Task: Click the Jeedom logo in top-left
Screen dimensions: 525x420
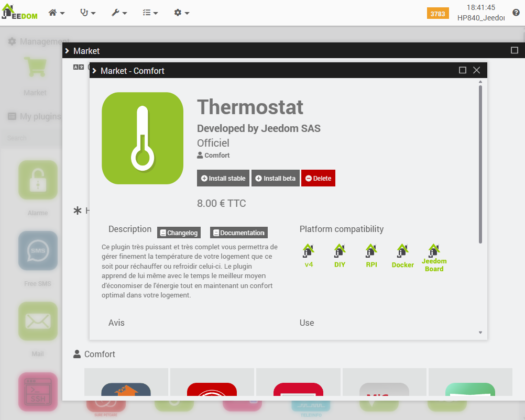Action: coord(21,13)
